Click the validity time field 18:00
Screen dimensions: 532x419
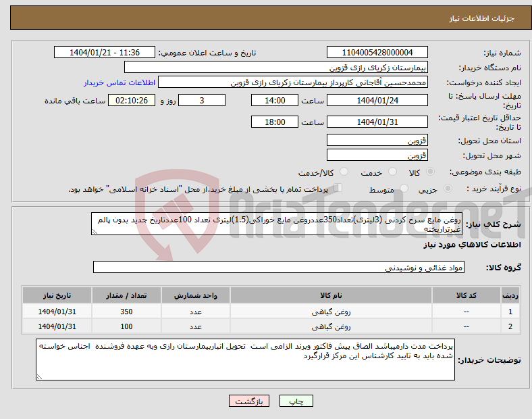[275, 122]
